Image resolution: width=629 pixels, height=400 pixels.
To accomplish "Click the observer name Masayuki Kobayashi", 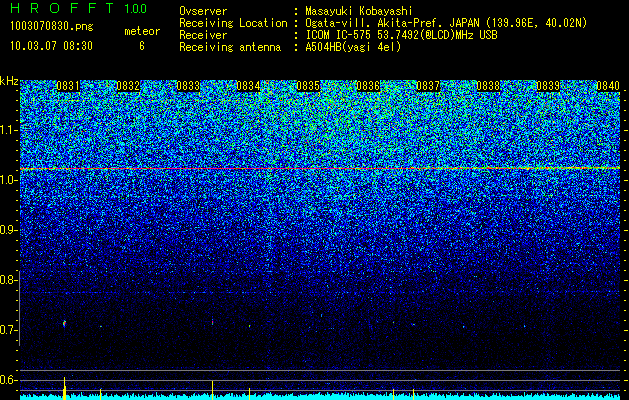I will (359, 11).
